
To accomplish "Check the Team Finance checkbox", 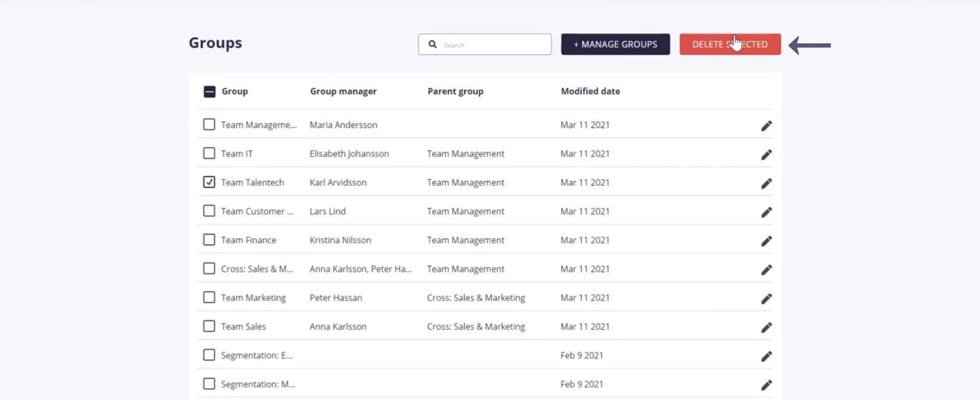I will pyautogui.click(x=209, y=239).
